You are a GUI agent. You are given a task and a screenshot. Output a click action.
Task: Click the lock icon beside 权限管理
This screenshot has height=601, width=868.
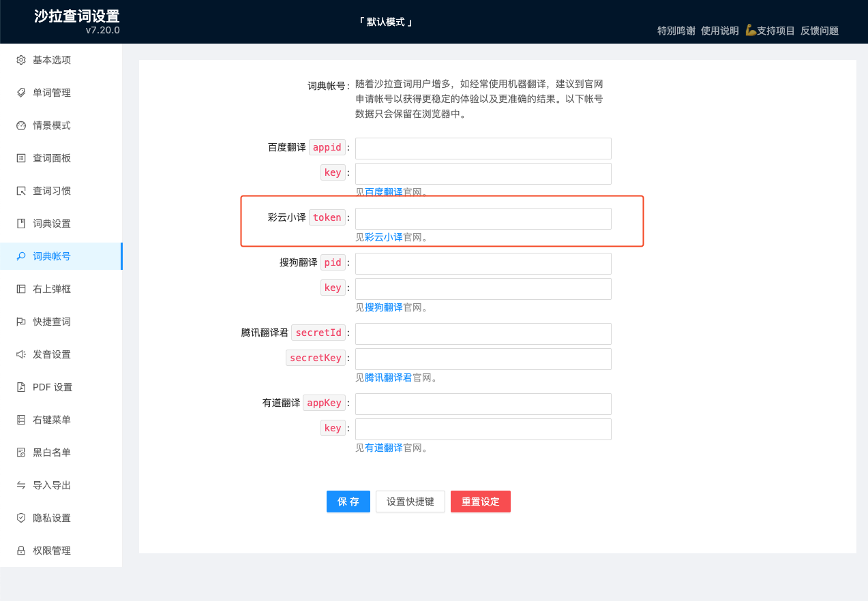tap(21, 551)
